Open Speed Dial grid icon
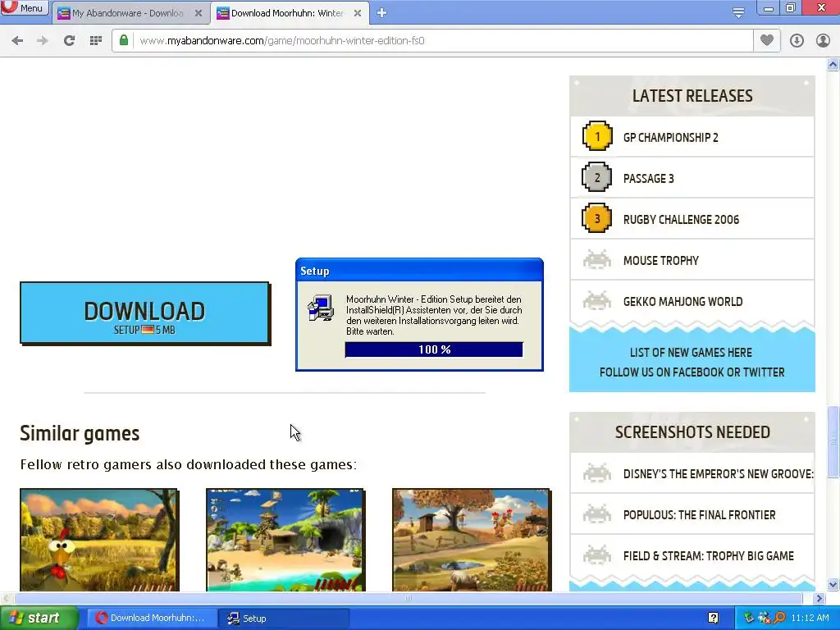The width and height of the screenshot is (840, 630). point(96,41)
